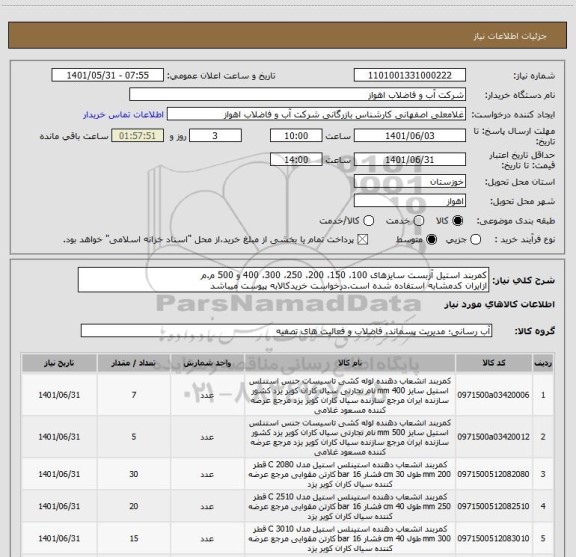The width and height of the screenshot is (576, 557).
Task: Click the goods group field
Action: (x=286, y=331)
